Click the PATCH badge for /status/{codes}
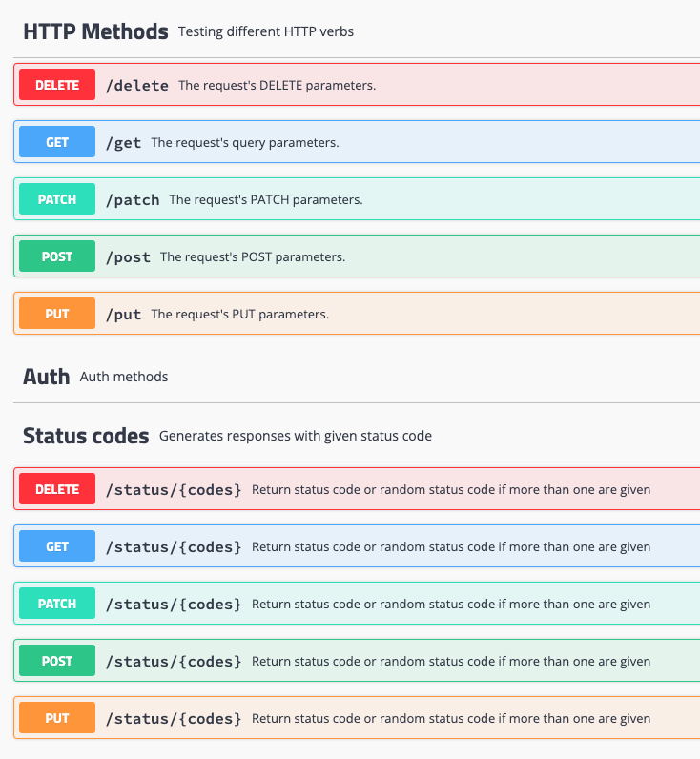Viewport: 700px width, 759px height. click(57, 604)
